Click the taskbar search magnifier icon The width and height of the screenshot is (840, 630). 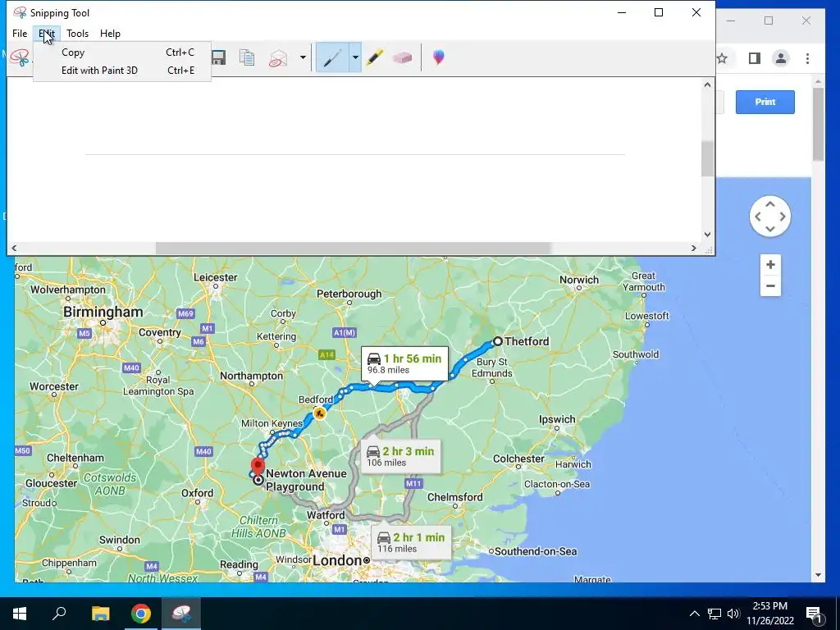click(x=59, y=614)
